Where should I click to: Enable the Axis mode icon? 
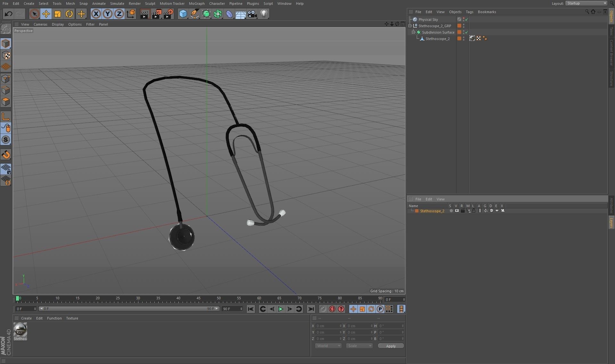(x=6, y=117)
